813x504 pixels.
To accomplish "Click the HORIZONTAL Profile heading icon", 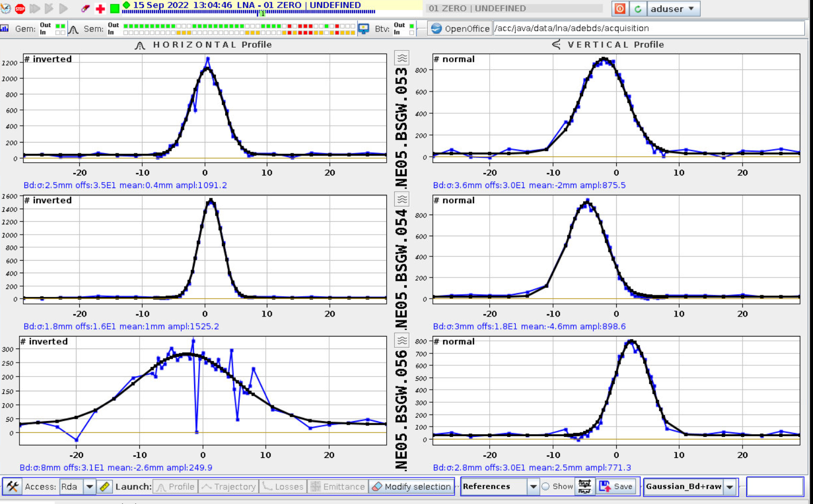I will (x=140, y=46).
